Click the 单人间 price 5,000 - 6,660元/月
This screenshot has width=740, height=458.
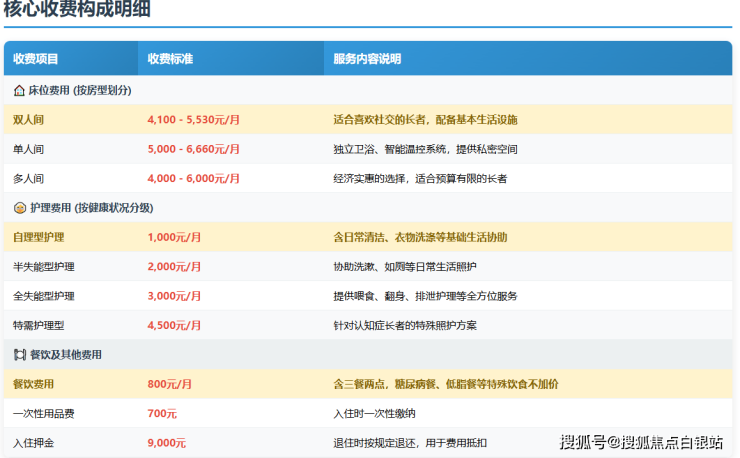[193, 149]
